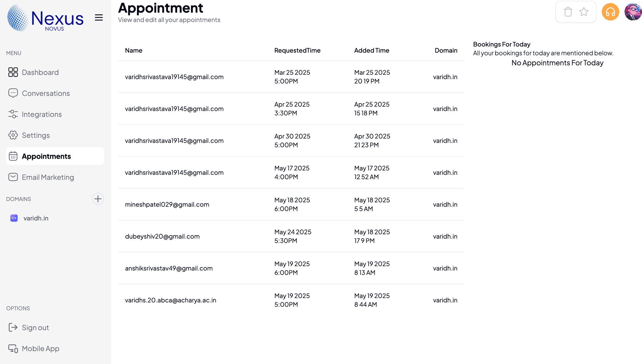Click the hamburger menu icon
The width and height of the screenshot is (642, 364).
tap(99, 18)
